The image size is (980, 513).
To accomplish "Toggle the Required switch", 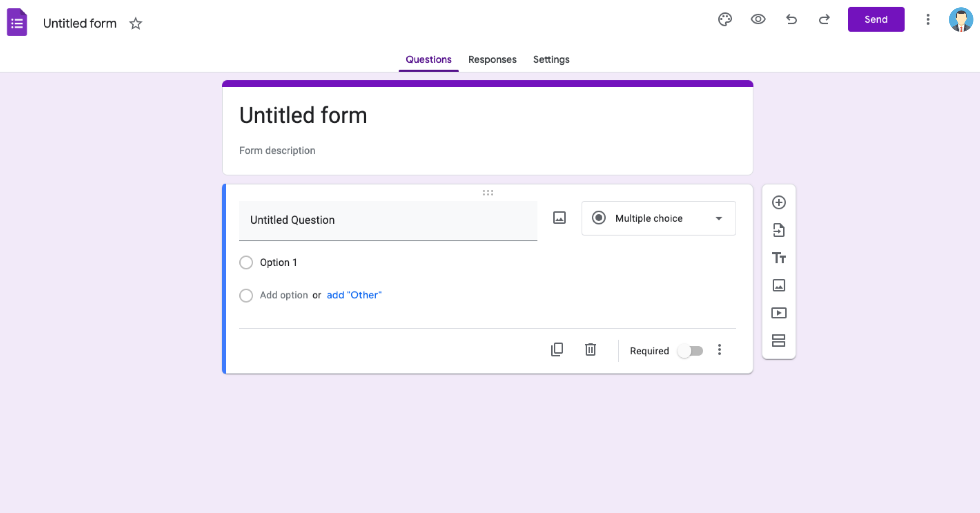I will [691, 350].
